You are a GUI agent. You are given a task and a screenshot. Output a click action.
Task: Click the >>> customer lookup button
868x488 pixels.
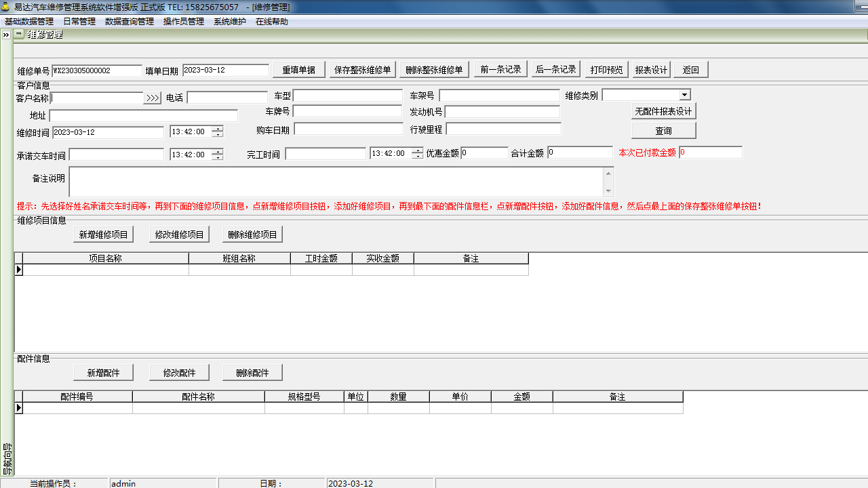(x=153, y=98)
